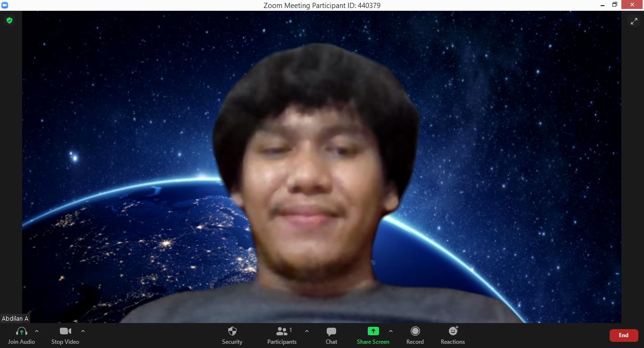Start recording with the Record icon
This screenshot has height=348, width=644.
[x=415, y=331]
